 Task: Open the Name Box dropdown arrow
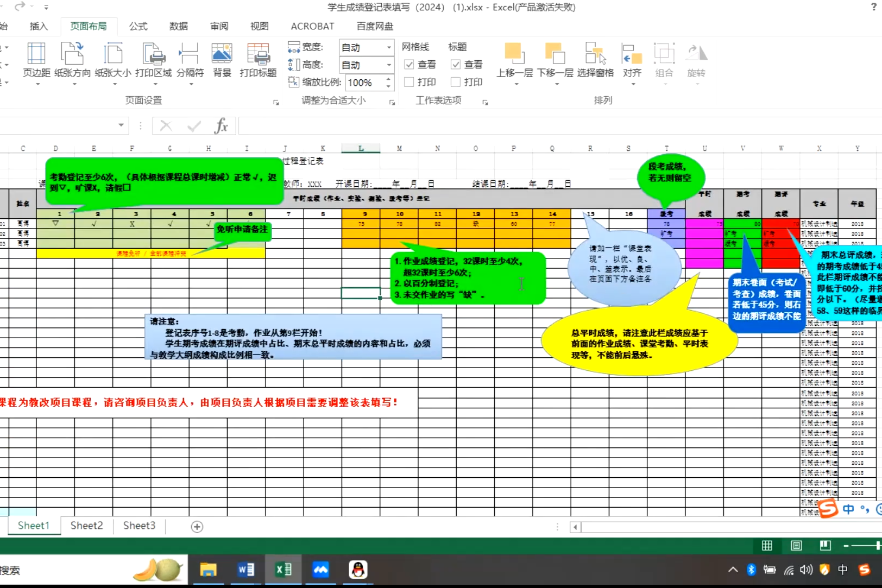(121, 125)
